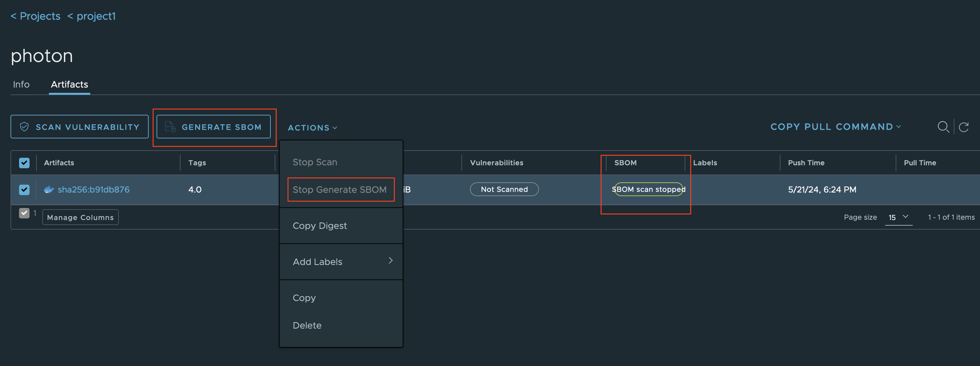The image size is (980, 366).
Task: Click the Not Scanned vulnerability badge
Action: tap(504, 189)
